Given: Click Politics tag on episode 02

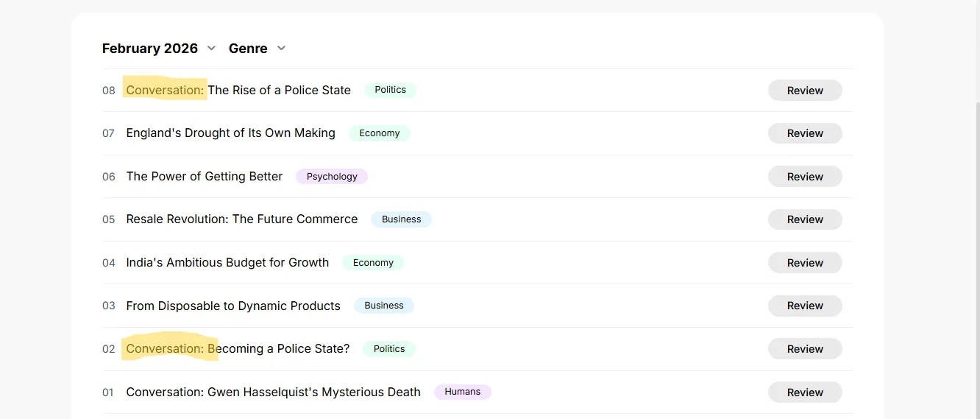Looking at the screenshot, I should (x=389, y=349).
